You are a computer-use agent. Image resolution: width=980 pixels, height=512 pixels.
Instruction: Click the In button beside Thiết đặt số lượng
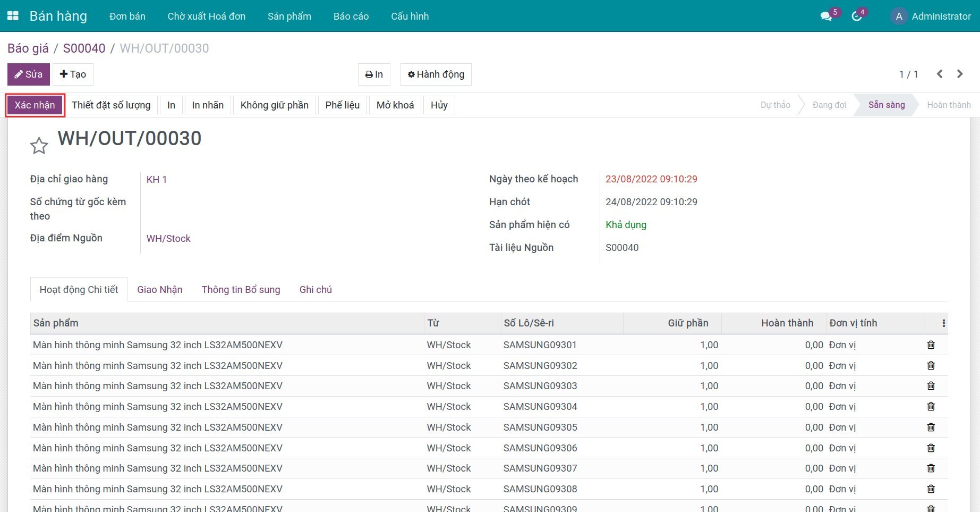[171, 105]
